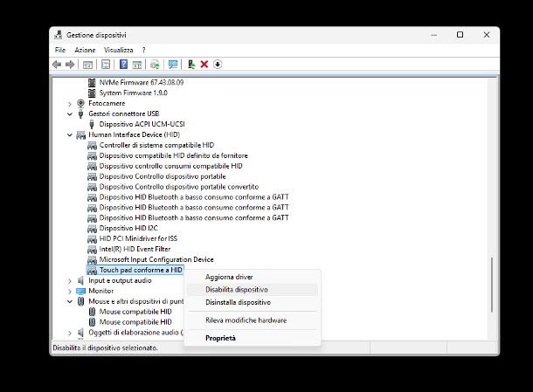Minimize the Gestione dispositivi window
This screenshot has width=533, height=392.
coord(433,35)
